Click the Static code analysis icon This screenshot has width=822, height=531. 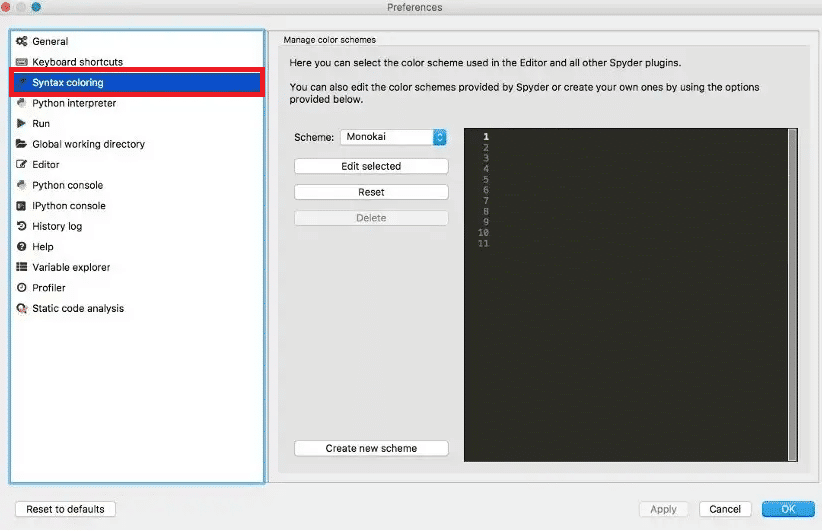click(x=21, y=308)
